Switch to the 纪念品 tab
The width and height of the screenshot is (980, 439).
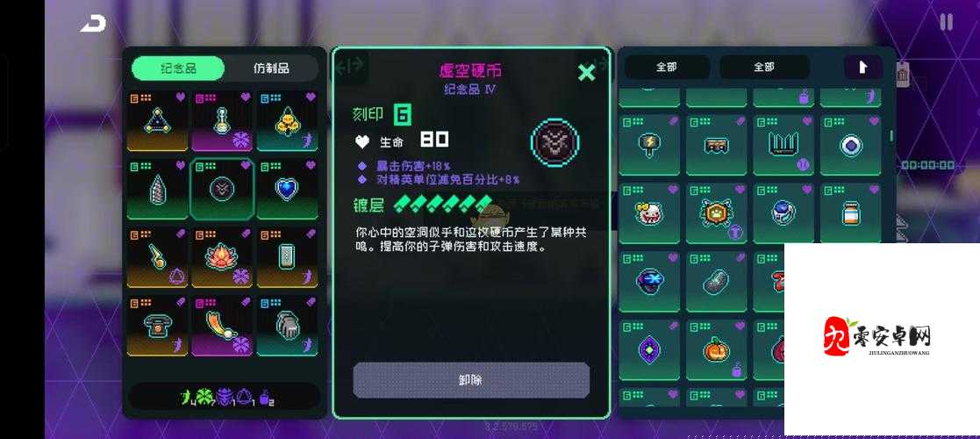point(178,68)
